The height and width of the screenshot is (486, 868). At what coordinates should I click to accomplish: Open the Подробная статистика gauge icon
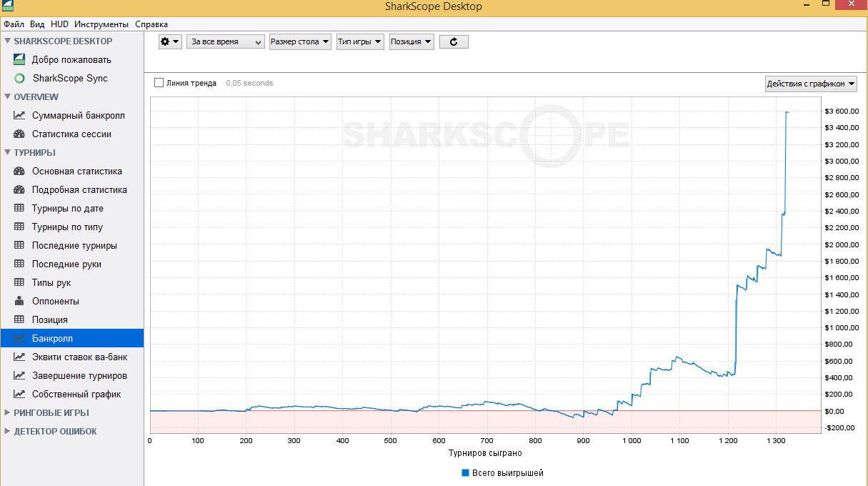pyautogui.click(x=19, y=189)
